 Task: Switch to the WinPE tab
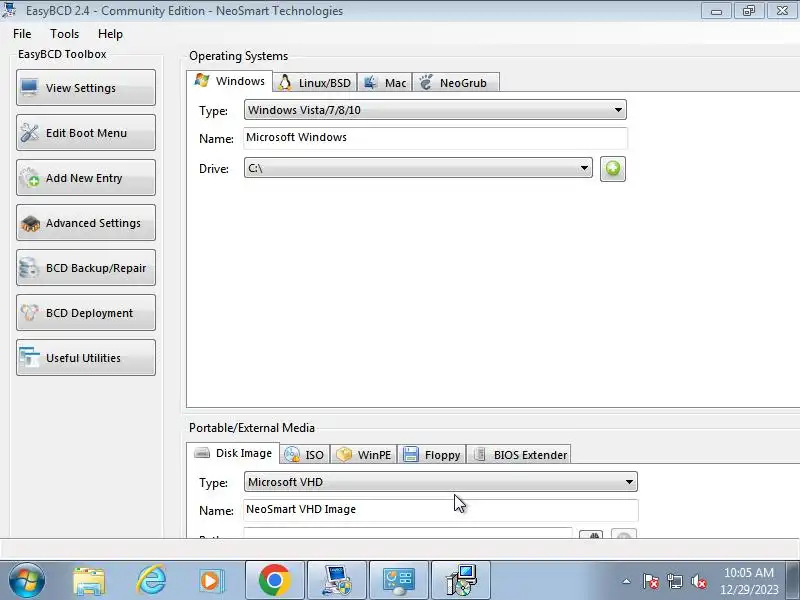(364, 455)
